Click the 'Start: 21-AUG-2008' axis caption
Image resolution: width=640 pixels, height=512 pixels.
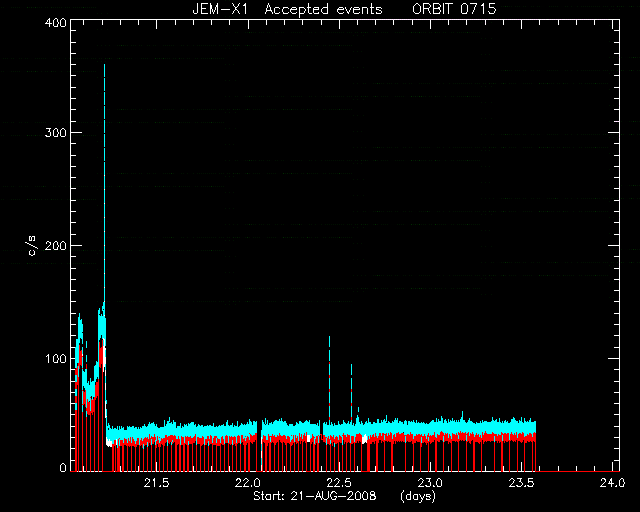coord(315,496)
